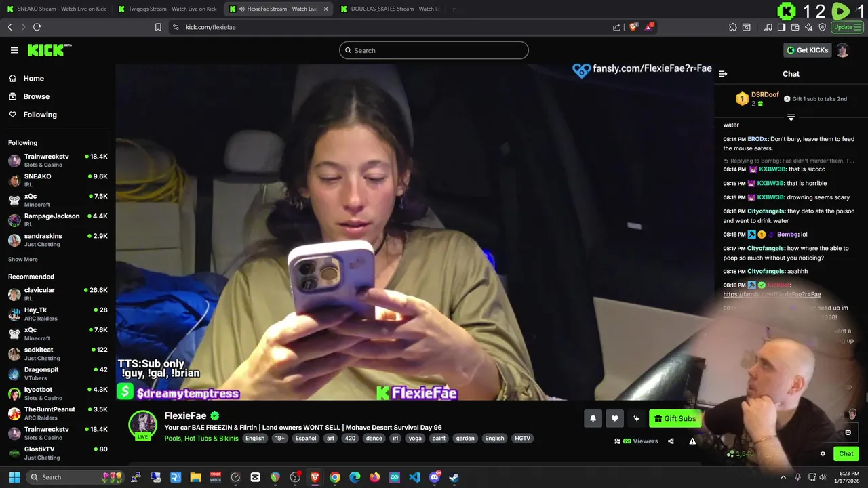Open Visual Studio Code from taskbar
This screenshot has height=488, width=868.
(x=414, y=477)
